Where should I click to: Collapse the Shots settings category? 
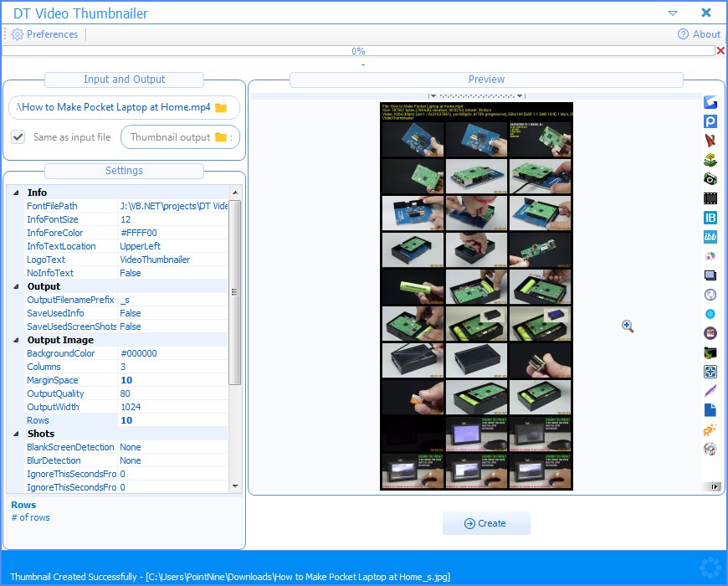coord(18,434)
